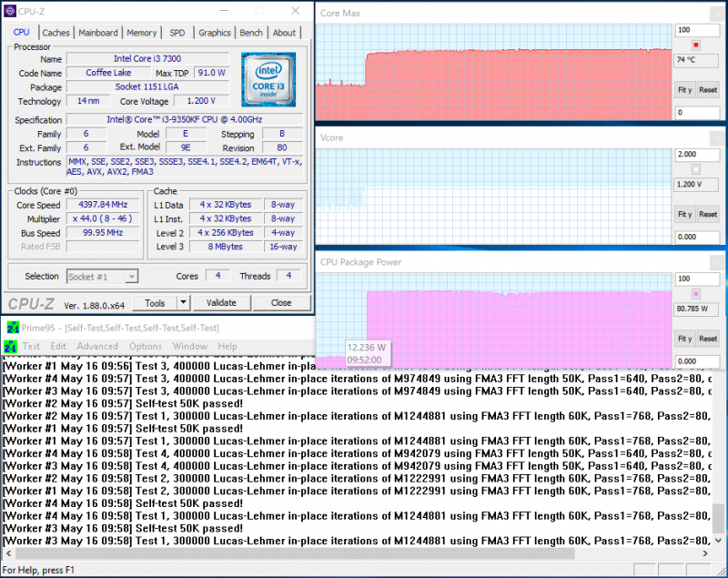Open the Options menu in Prime95
The width and height of the screenshot is (728, 578).
pyautogui.click(x=146, y=346)
